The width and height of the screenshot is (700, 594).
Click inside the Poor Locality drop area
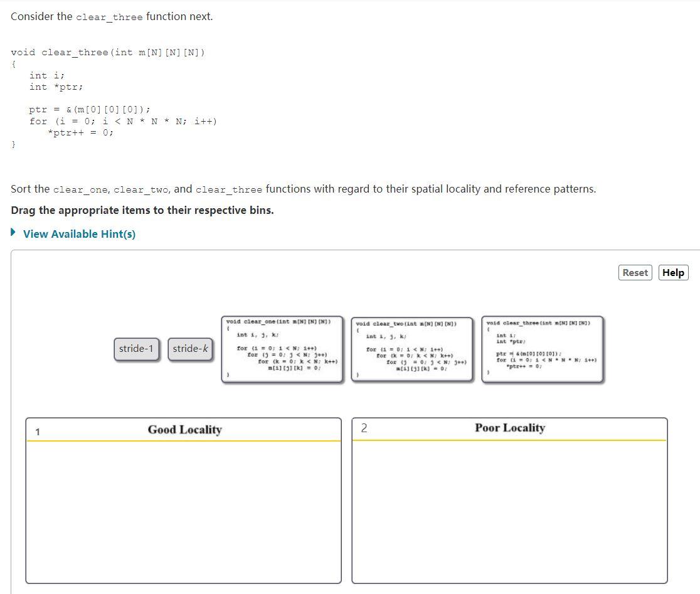pos(509,511)
